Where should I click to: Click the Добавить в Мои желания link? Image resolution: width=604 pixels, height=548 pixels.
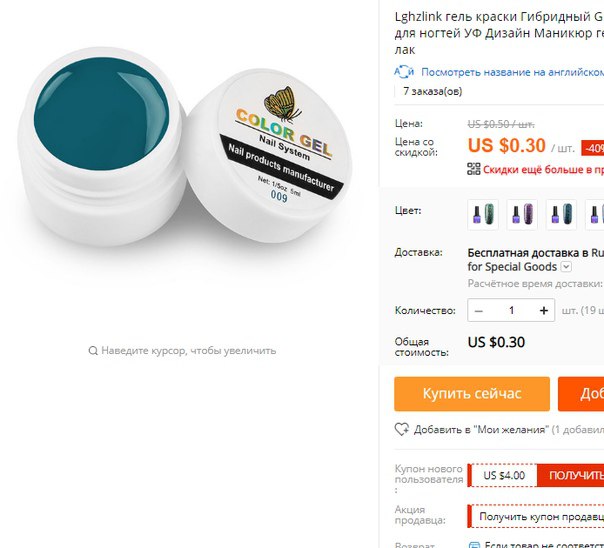click(480, 429)
